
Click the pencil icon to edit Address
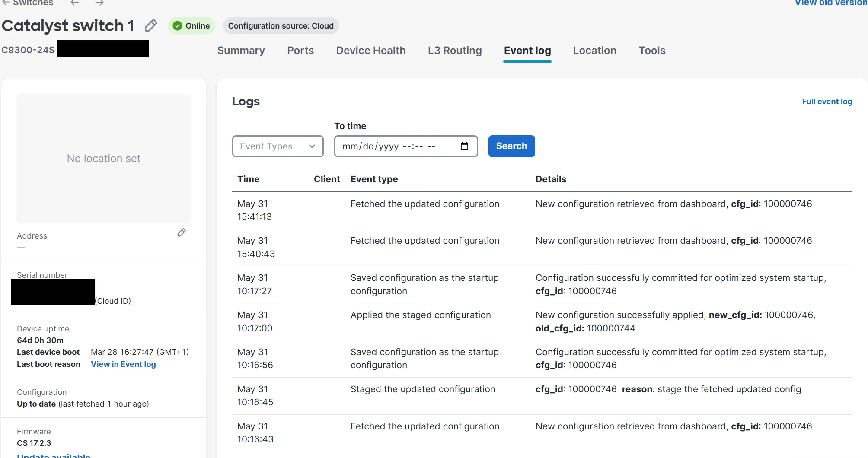point(182,232)
